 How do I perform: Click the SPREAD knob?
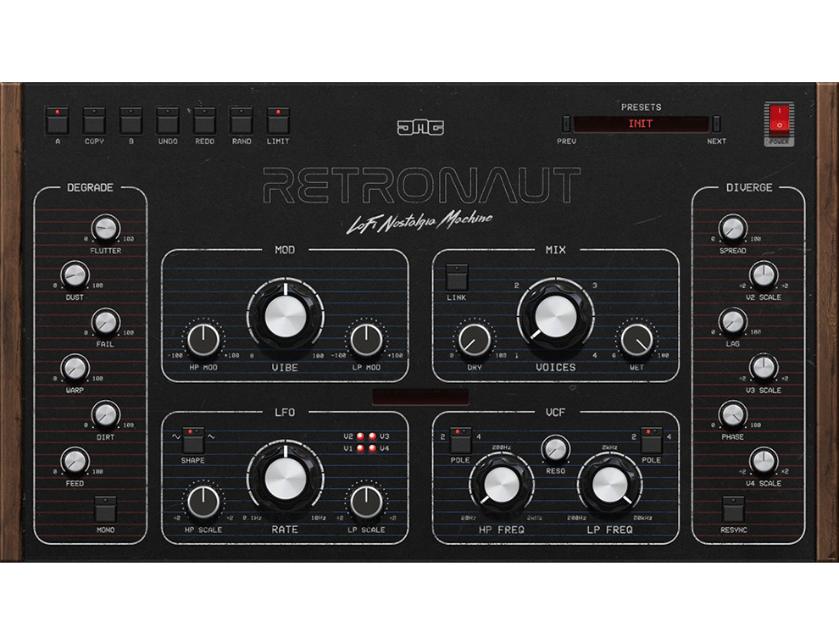pos(732,229)
